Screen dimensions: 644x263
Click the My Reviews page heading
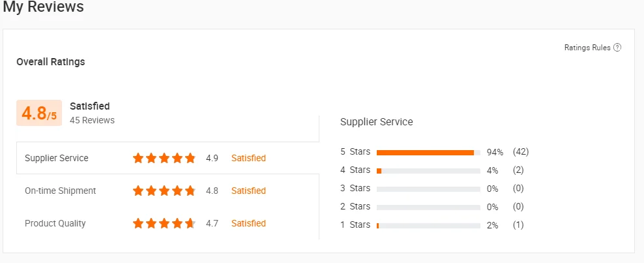[43, 7]
